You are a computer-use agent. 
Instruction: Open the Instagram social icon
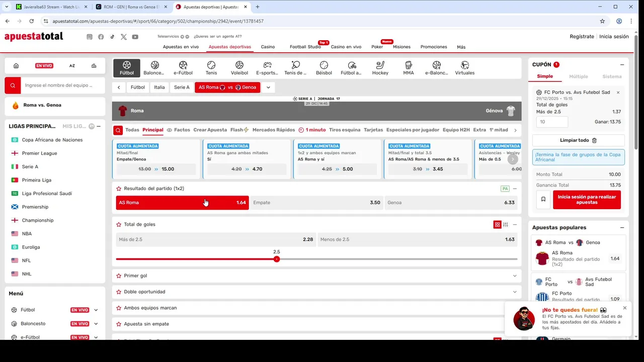coord(90,37)
